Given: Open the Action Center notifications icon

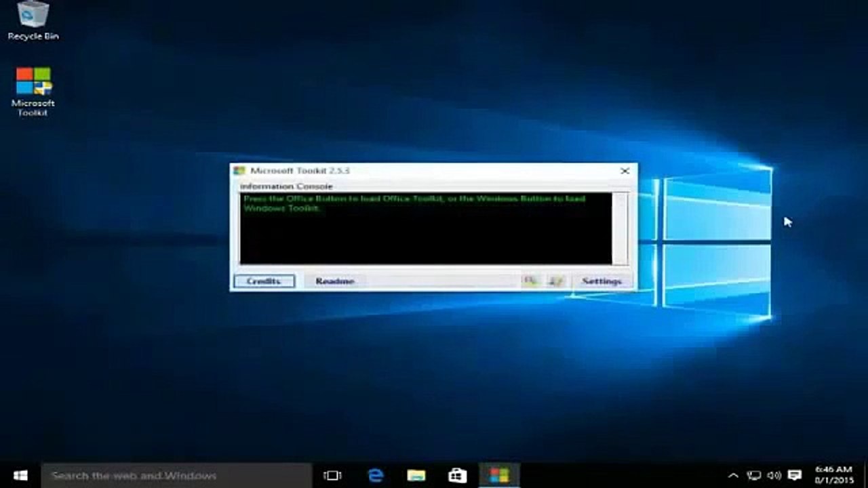Looking at the screenshot, I should click(x=795, y=475).
